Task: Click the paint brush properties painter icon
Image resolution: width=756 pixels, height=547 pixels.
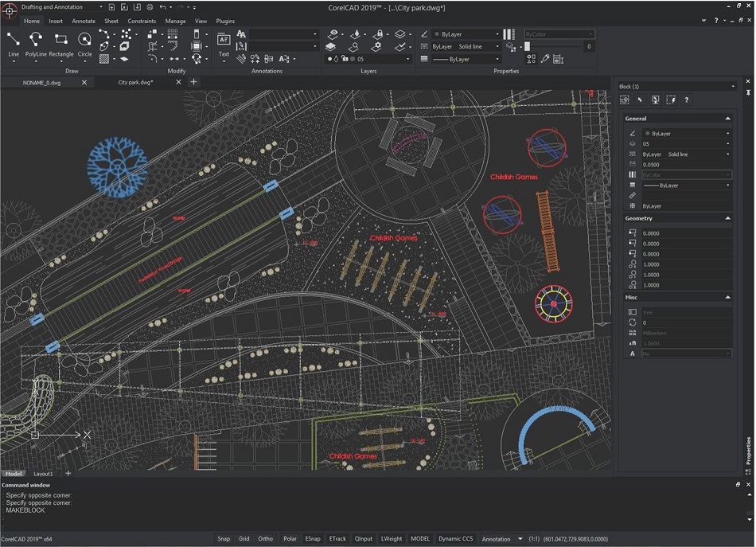Action: (545, 59)
